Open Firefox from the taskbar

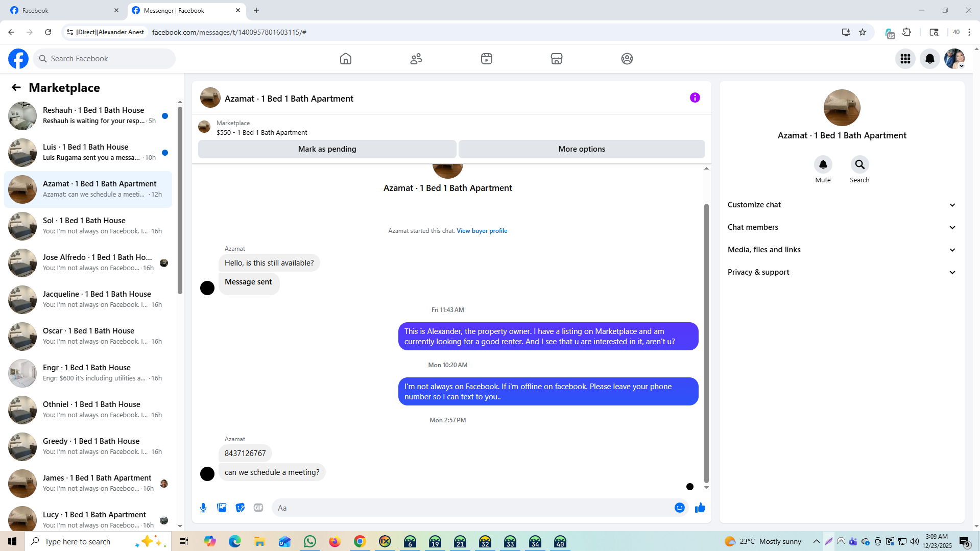click(x=335, y=541)
